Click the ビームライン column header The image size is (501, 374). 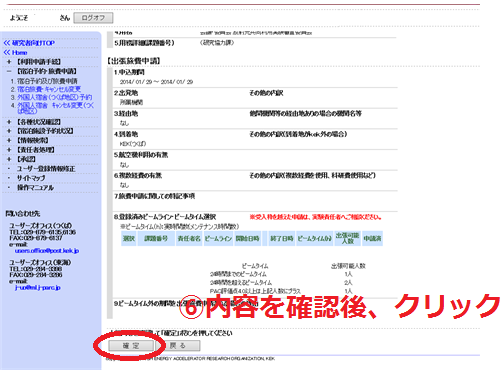(x=218, y=239)
